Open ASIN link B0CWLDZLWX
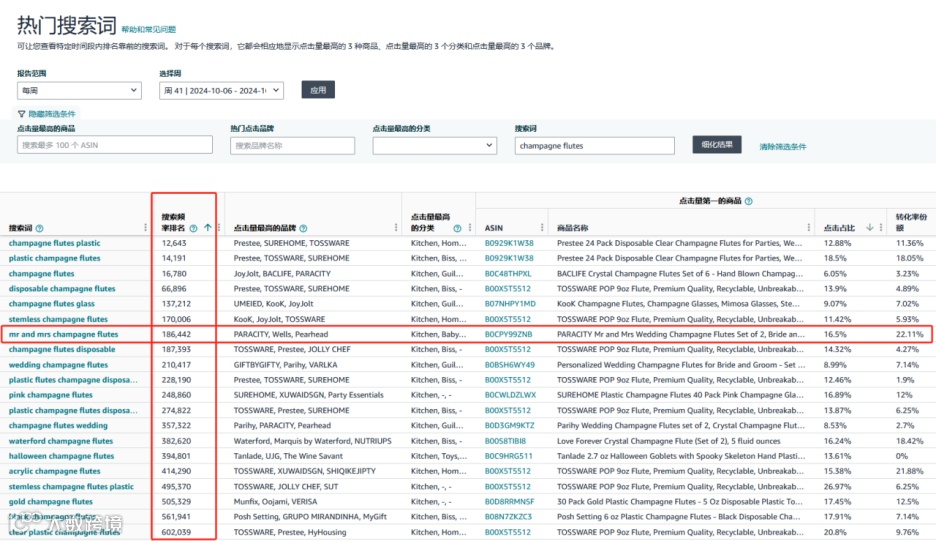 [510, 395]
